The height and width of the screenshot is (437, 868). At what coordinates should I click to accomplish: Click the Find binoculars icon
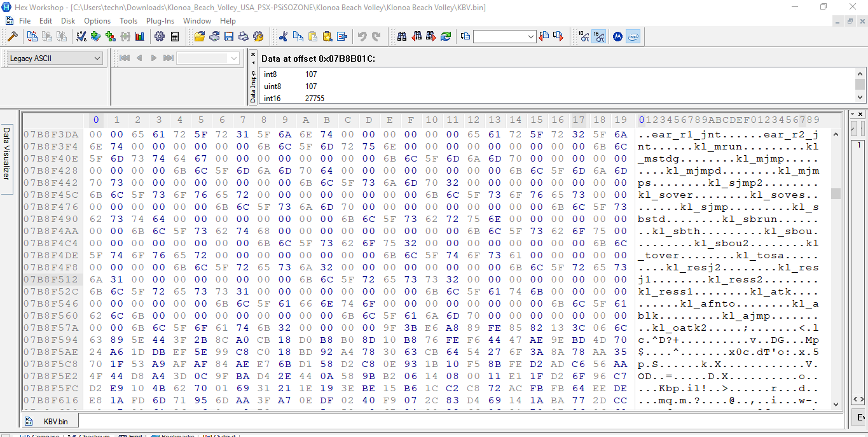point(402,36)
